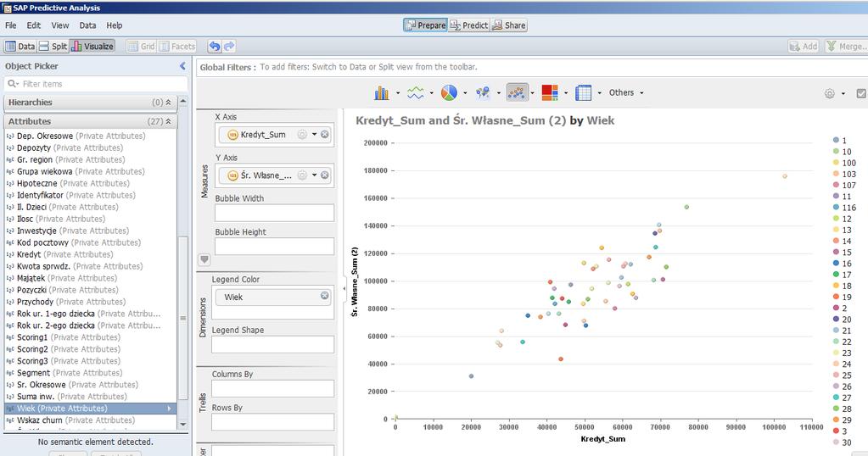The height and width of the screenshot is (456, 868).
Task: Click the Redo arrow icon
Action: [x=228, y=47]
